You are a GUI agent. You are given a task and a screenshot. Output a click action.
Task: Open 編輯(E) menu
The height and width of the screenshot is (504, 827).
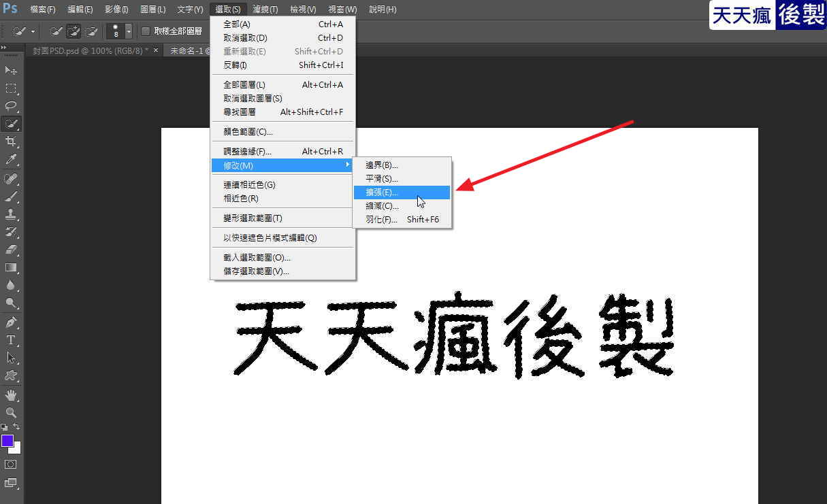pos(80,10)
